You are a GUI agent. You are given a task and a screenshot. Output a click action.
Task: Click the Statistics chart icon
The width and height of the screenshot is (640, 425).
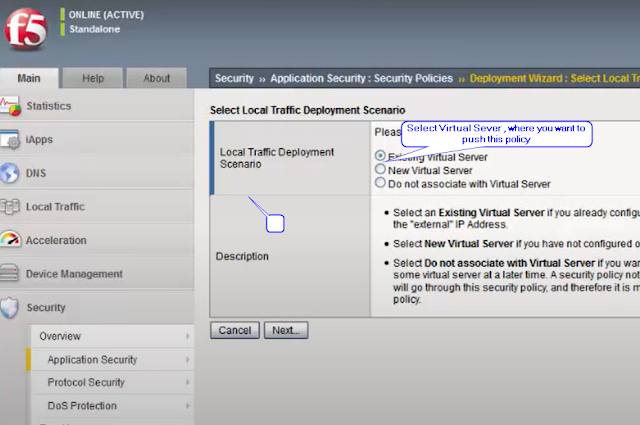click(10, 106)
